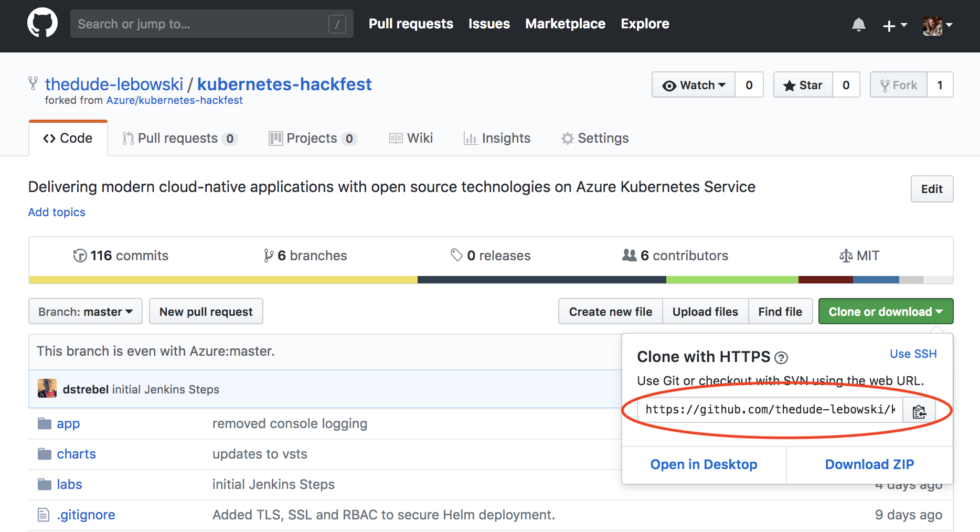Open the notifications bell
This screenshot has width=980, height=532.
coord(858,25)
